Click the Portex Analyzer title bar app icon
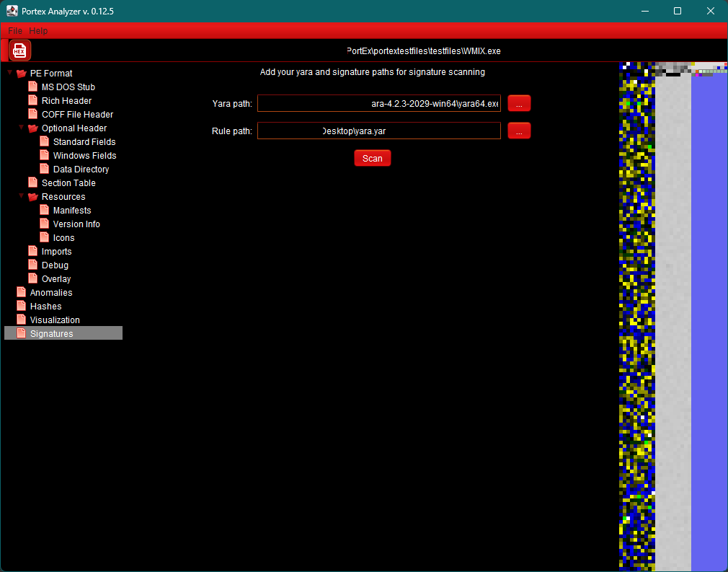 click(x=12, y=11)
